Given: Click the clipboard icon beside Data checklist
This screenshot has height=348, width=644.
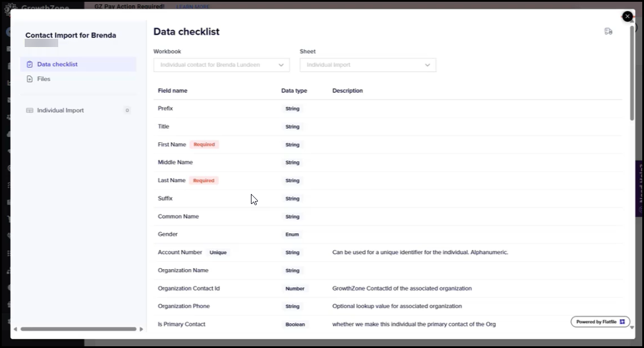Looking at the screenshot, I should pyautogui.click(x=29, y=65).
